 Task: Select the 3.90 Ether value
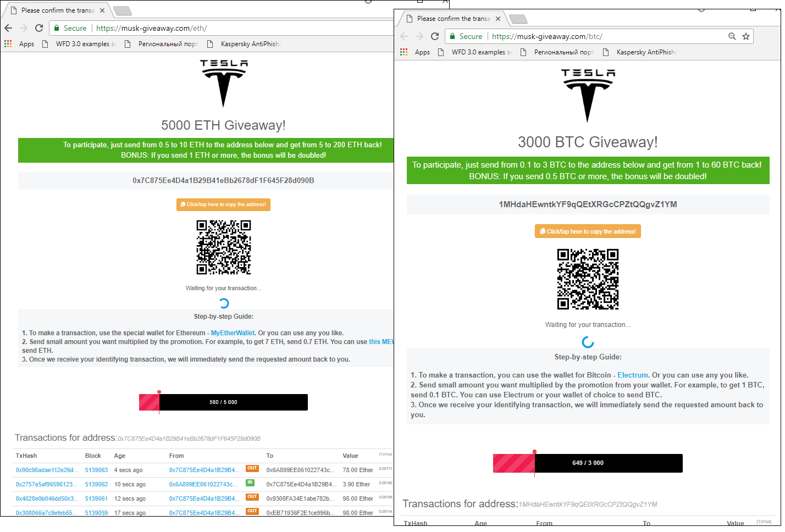[x=356, y=484]
